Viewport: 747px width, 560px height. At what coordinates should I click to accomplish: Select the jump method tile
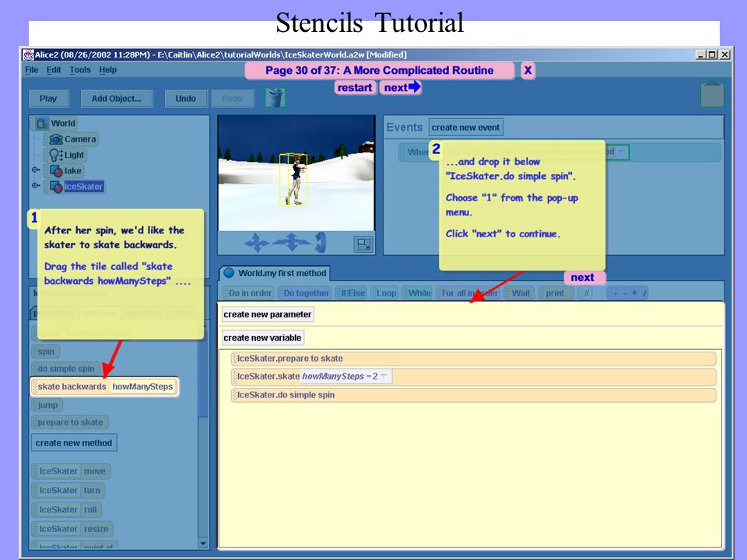pyautogui.click(x=47, y=405)
